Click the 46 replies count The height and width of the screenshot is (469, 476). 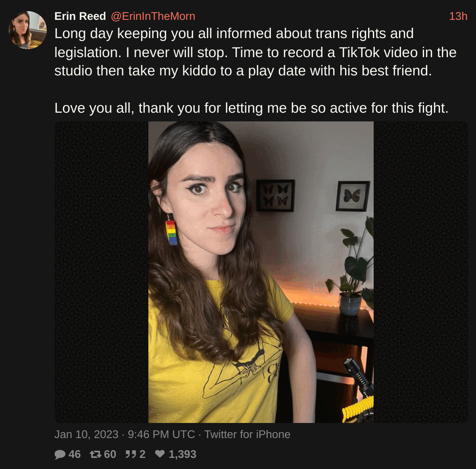click(x=75, y=454)
